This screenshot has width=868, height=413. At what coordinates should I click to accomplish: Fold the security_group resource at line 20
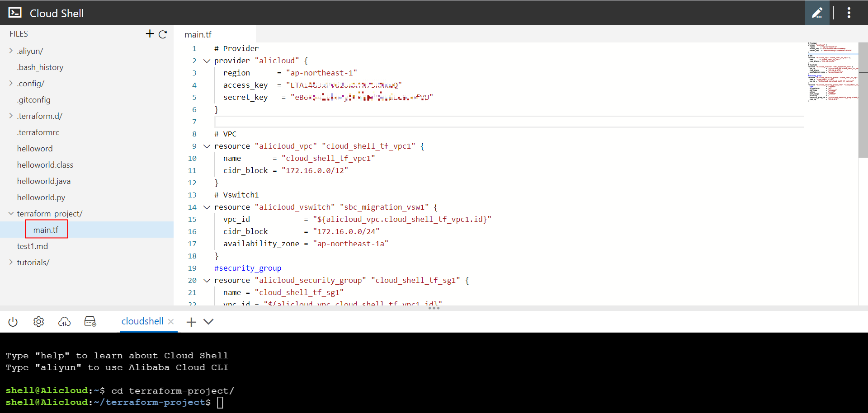coord(207,281)
